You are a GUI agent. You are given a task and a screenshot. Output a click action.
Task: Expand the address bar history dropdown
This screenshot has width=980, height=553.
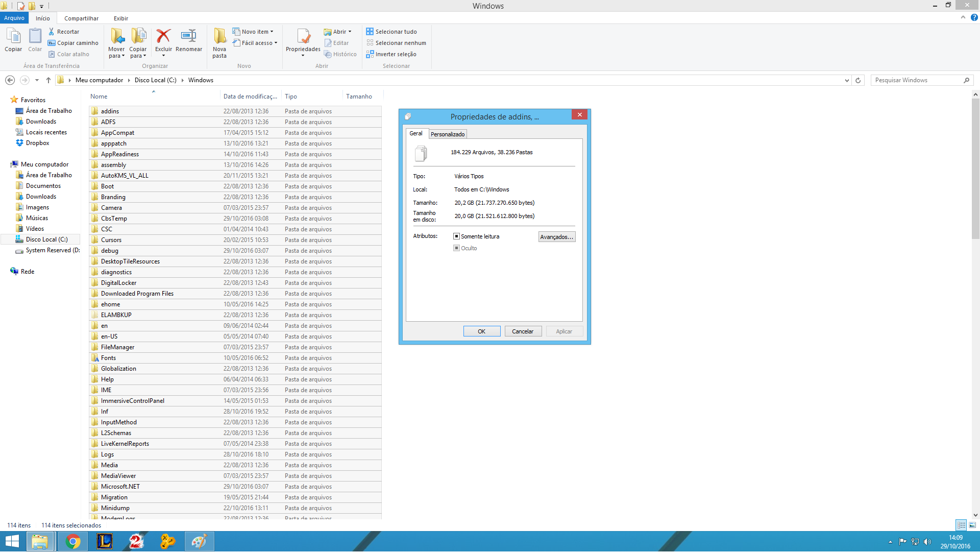click(x=847, y=80)
